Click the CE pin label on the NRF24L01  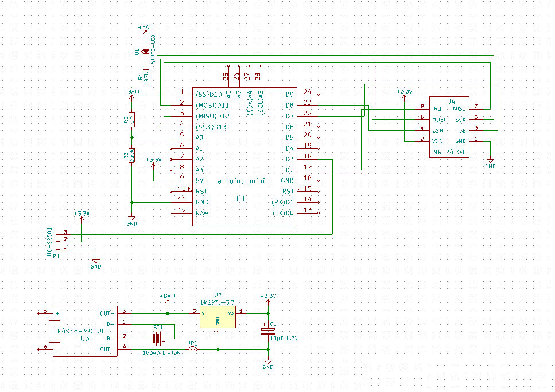[462, 130]
